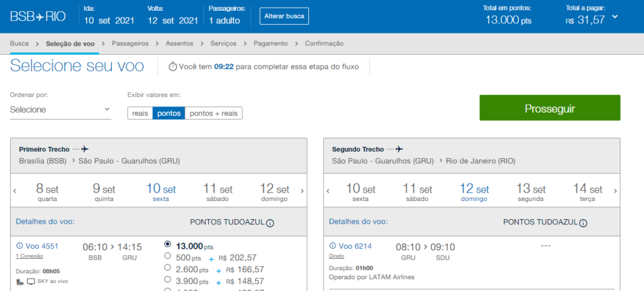Click info icon beside first PONTOS TUDOAZUL

click(270, 223)
